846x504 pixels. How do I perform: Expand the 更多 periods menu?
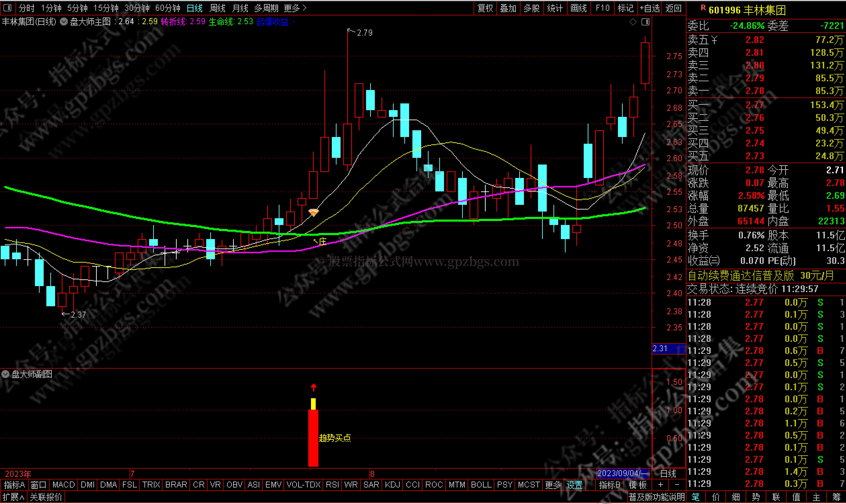295,8
